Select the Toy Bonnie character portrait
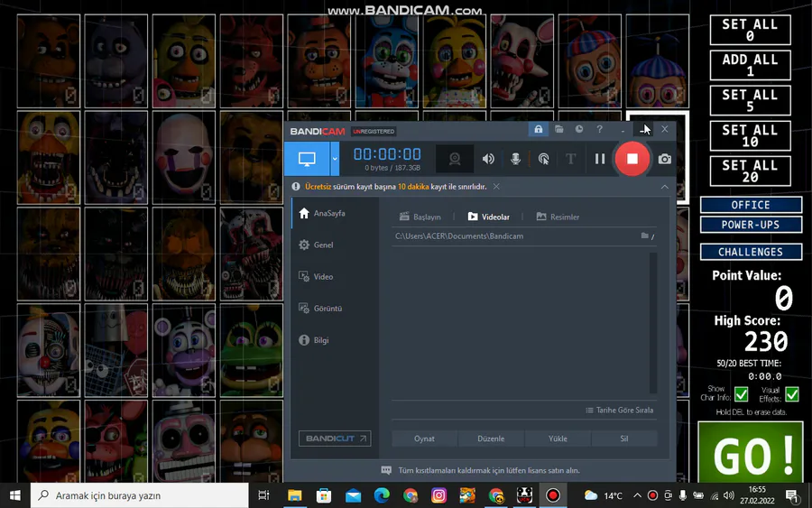This screenshot has width=812, height=508. (387, 61)
